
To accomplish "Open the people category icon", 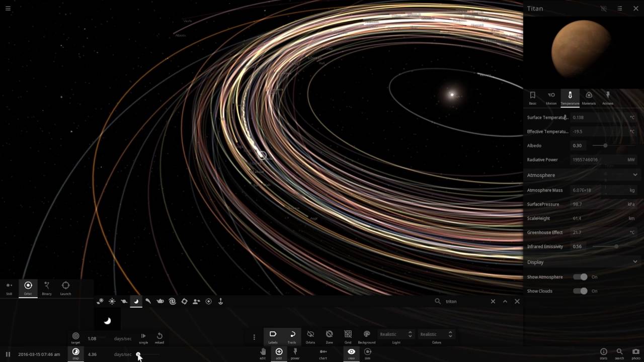I will [x=196, y=301].
